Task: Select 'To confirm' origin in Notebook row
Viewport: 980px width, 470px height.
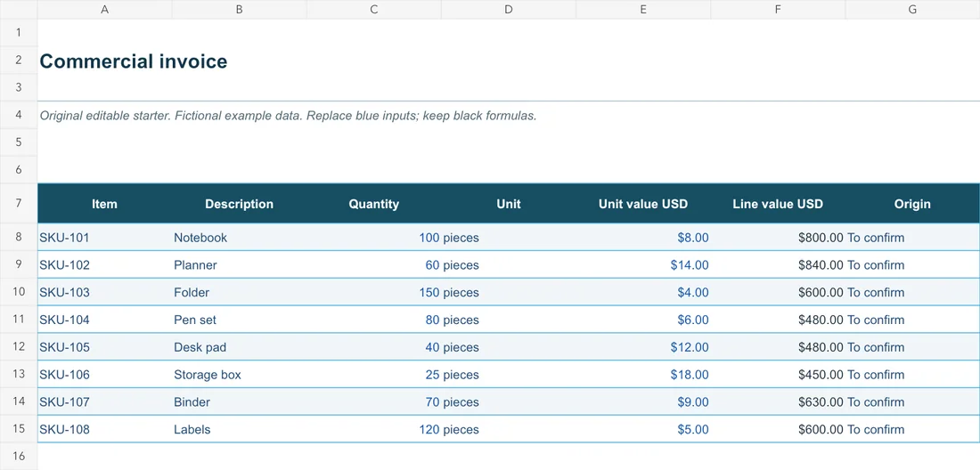Action: point(912,237)
